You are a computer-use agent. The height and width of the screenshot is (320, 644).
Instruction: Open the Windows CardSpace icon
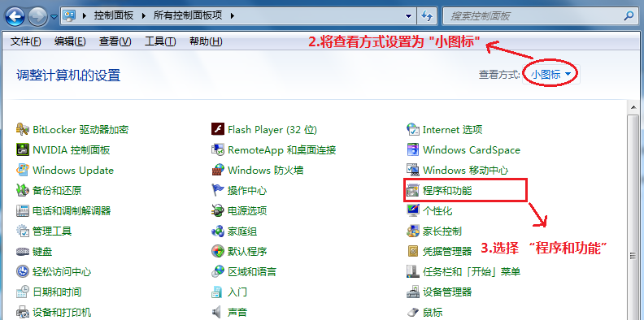(413, 149)
